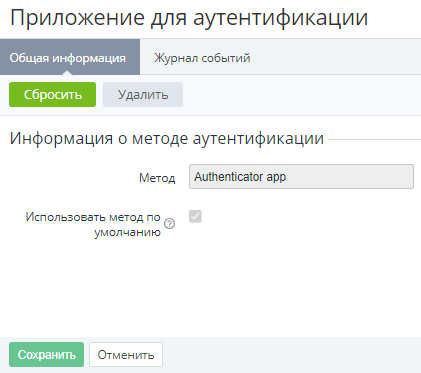
Task: Click the Использовать метод по умолчанию label
Action: pos(93,224)
